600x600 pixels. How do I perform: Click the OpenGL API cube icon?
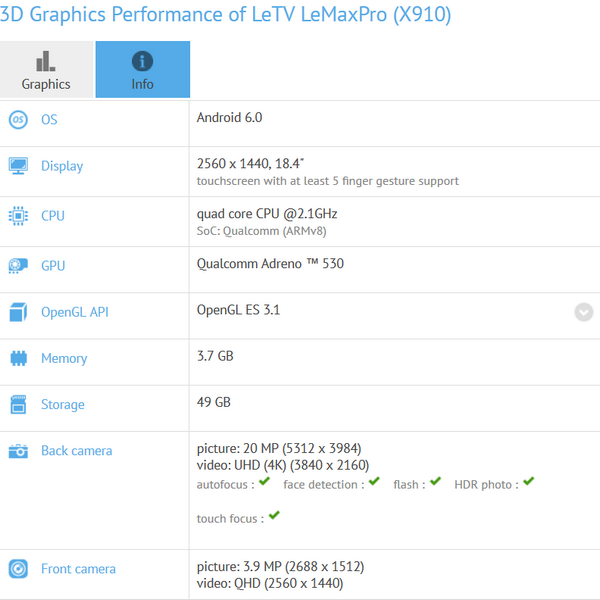[x=18, y=312]
